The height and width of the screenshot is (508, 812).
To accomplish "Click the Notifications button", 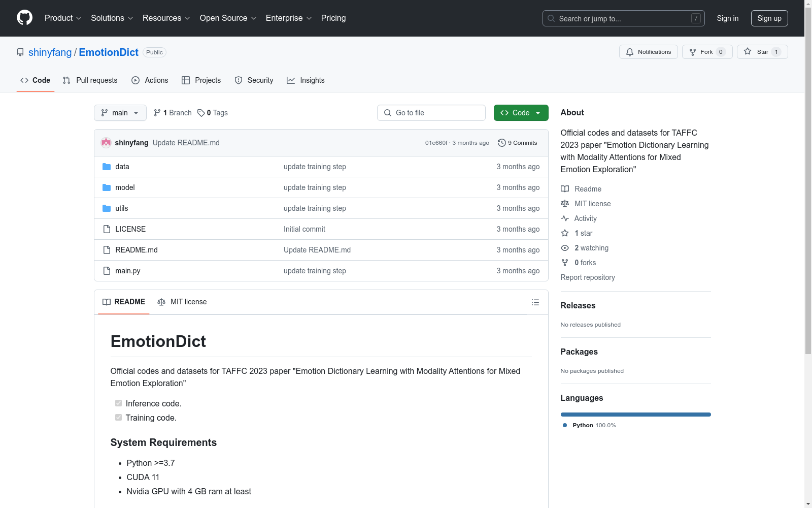I will coord(648,52).
